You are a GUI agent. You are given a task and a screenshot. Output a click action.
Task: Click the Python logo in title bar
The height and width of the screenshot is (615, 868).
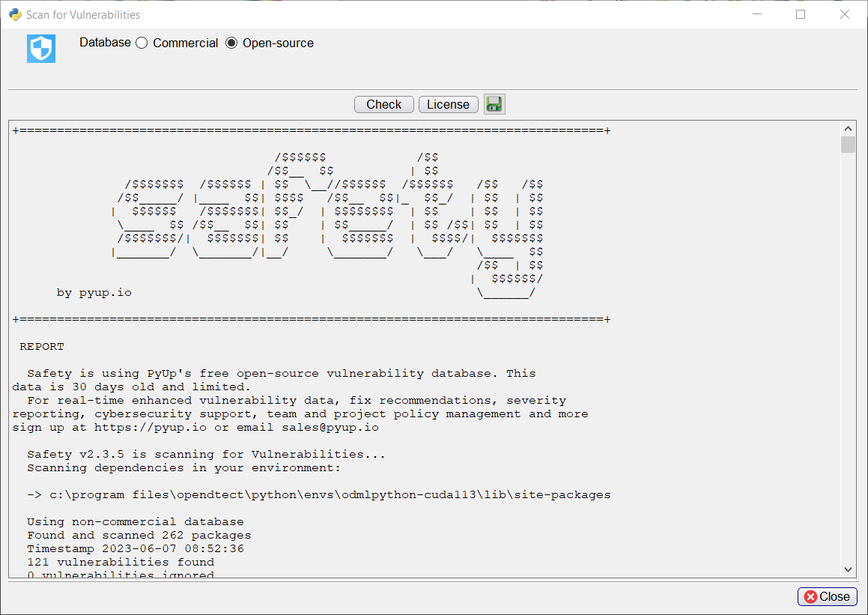coord(14,14)
